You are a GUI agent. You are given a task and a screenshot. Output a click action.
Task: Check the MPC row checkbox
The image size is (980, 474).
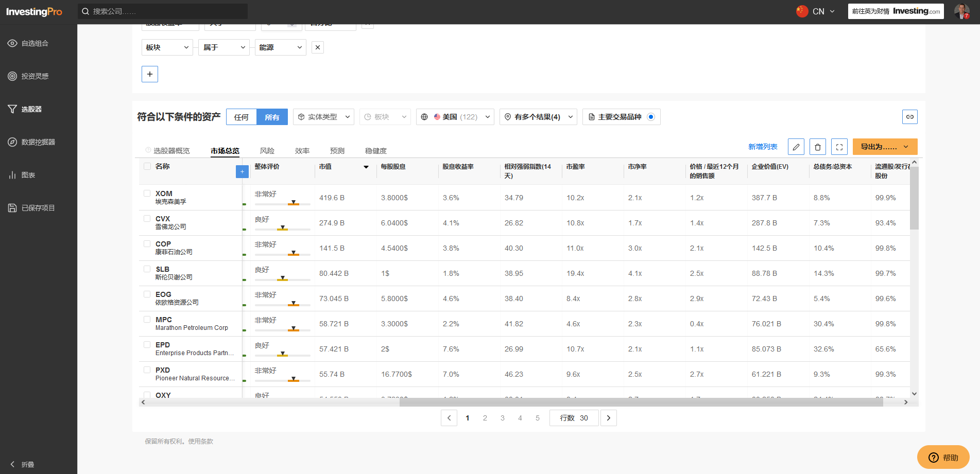(147, 320)
